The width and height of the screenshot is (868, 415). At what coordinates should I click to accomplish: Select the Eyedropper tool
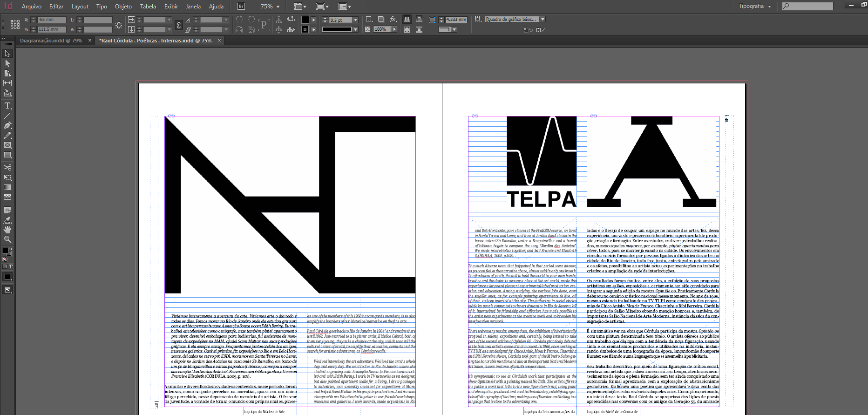point(7,220)
